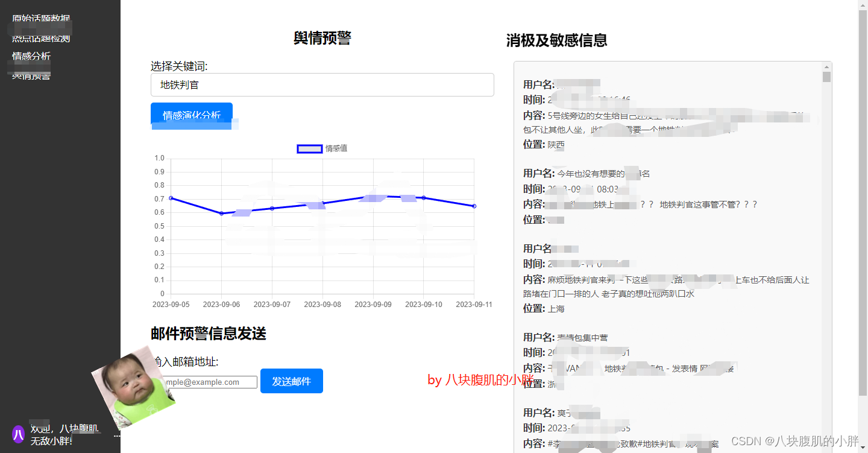
Task: Click the 情感演化分析 button
Action: point(191,115)
